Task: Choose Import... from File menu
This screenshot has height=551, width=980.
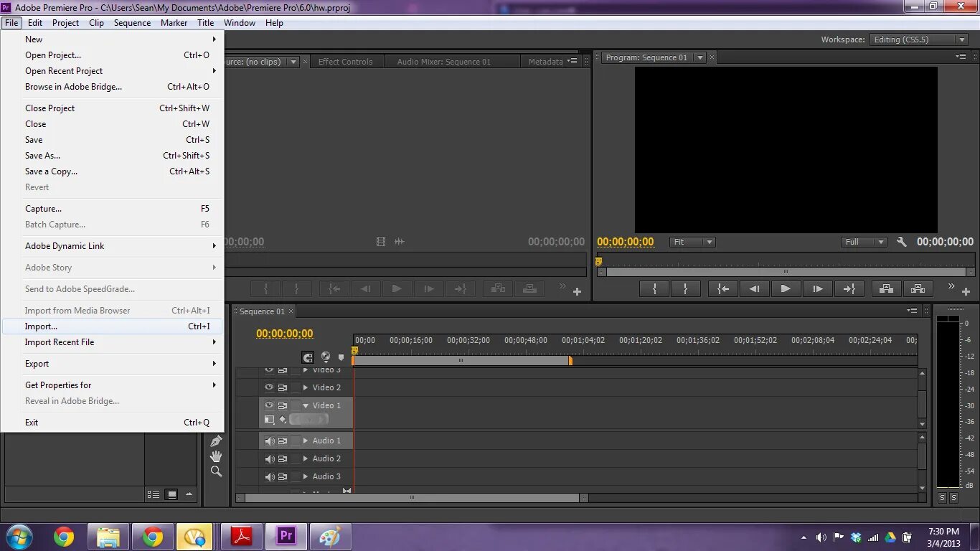Action: pos(112,326)
